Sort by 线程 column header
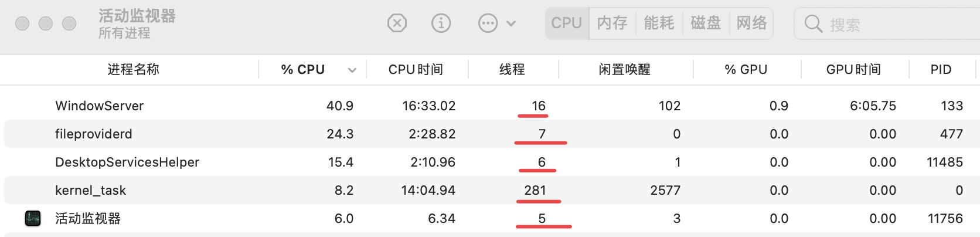Viewport: 980px width, 237px height. (x=512, y=70)
